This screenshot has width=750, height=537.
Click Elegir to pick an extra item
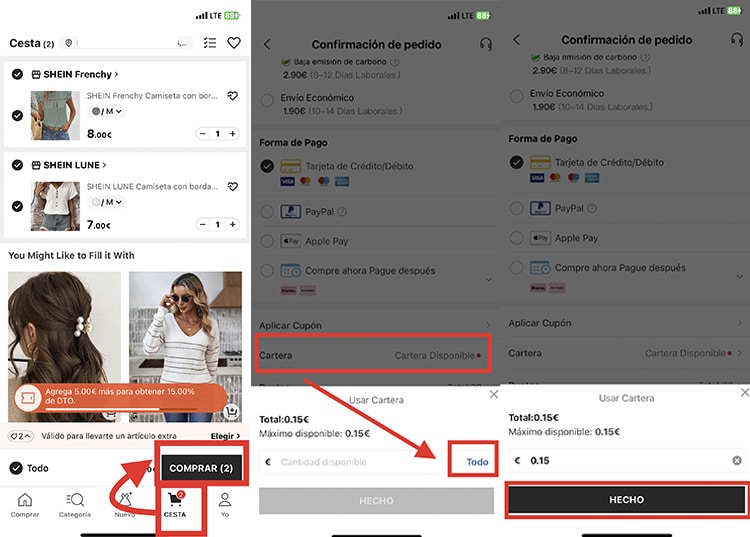(x=225, y=436)
